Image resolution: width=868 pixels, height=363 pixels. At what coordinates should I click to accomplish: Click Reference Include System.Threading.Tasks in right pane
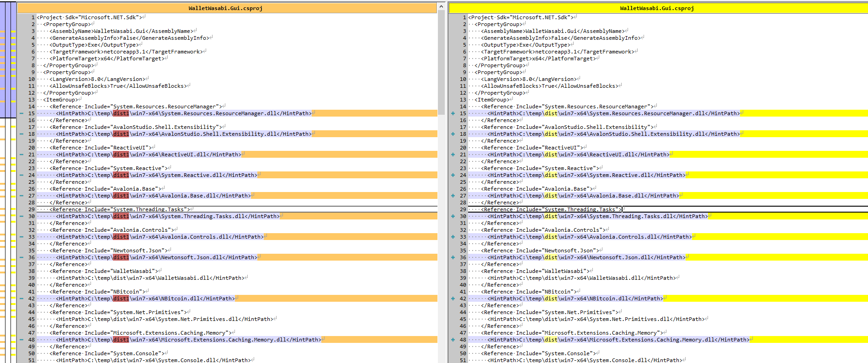click(x=552, y=209)
